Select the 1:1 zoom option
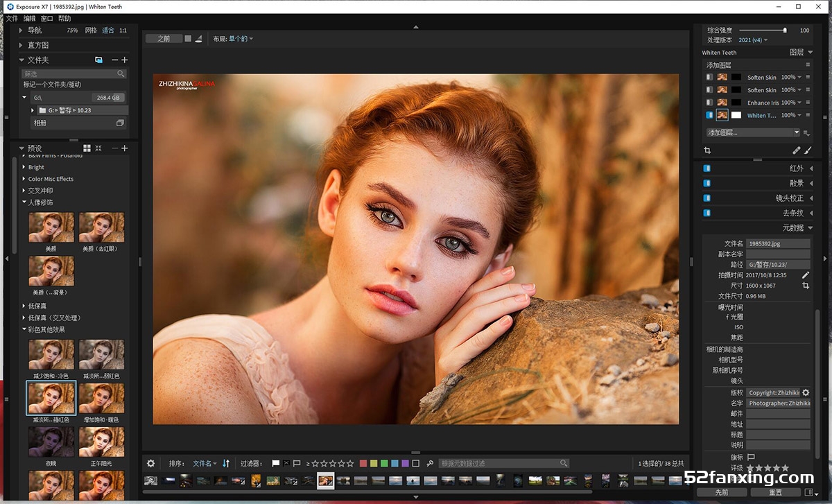This screenshot has width=832, height=504. point(123,31)
